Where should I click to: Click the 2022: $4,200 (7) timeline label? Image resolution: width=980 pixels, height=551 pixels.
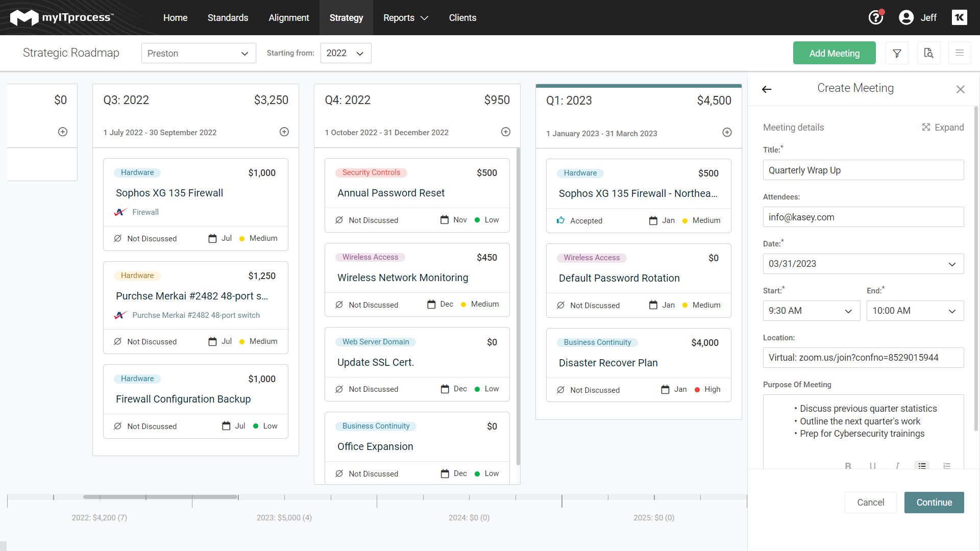point(100,517)
